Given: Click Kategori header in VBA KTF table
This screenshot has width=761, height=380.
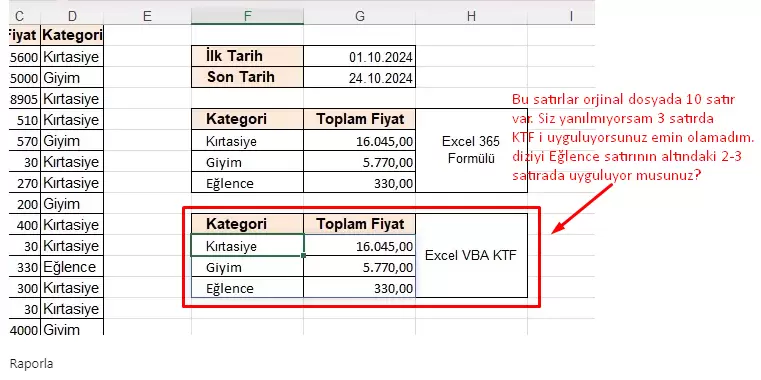Looking at the screenshot, I should pyautogui.click(x=248, y=224).
